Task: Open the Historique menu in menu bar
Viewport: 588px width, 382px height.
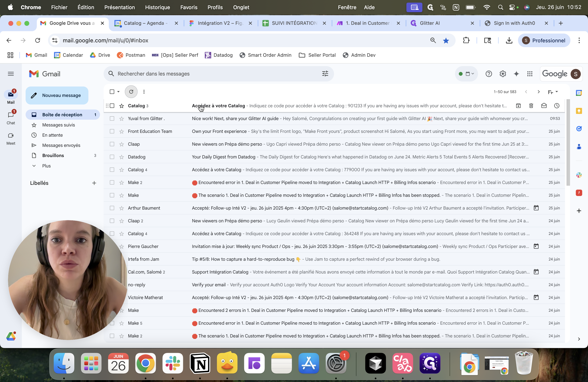Action: (157, 7)
